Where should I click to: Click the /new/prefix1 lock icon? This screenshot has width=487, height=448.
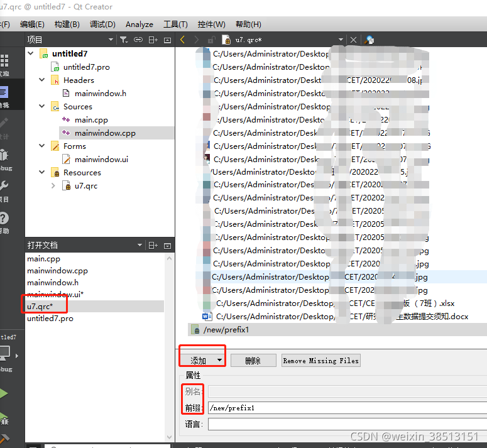click(195, 330)
